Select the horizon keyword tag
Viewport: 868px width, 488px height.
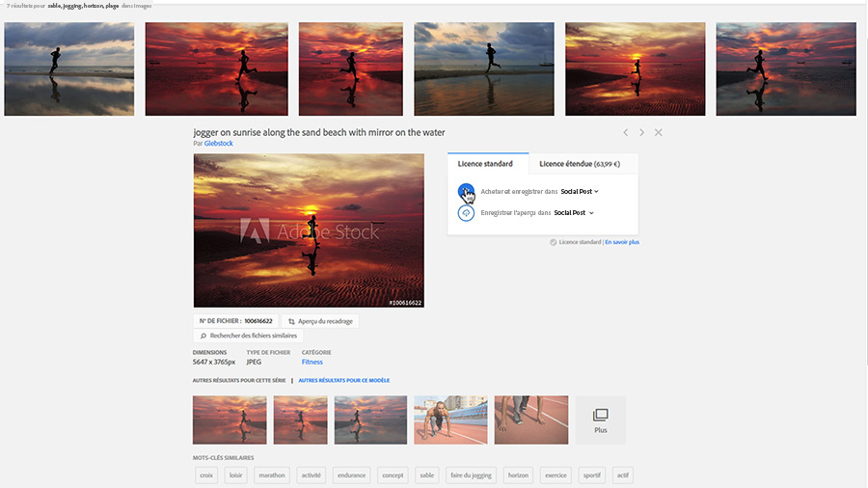coord(518,475)
